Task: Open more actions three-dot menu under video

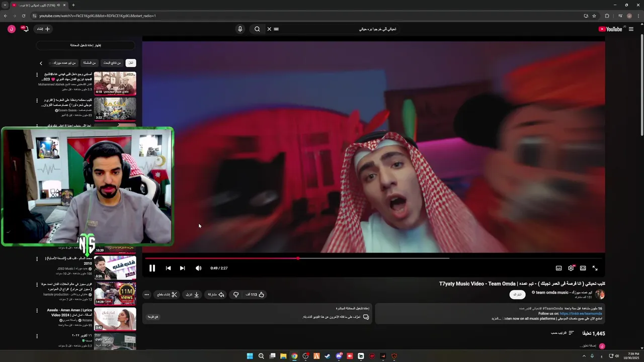Action: 146,295
